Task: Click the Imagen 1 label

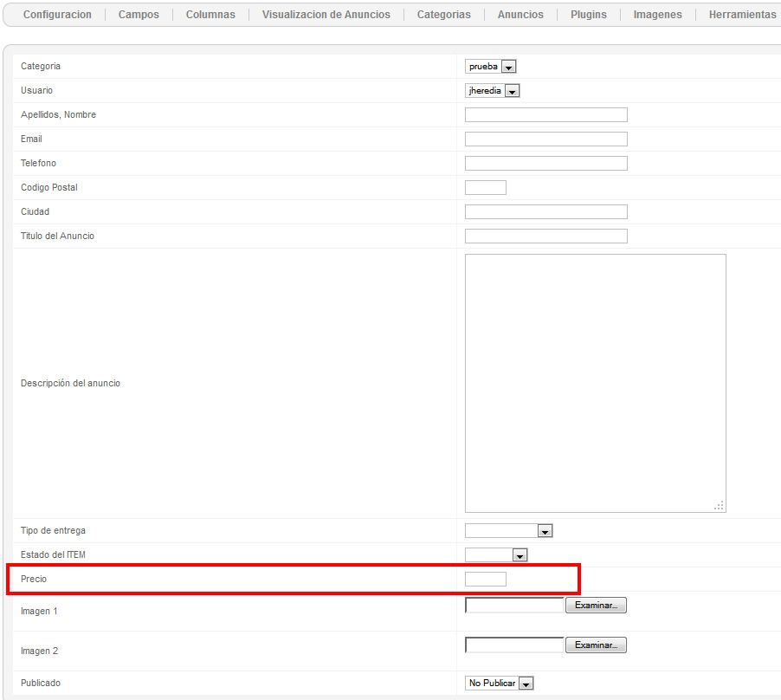Action: 39,612
